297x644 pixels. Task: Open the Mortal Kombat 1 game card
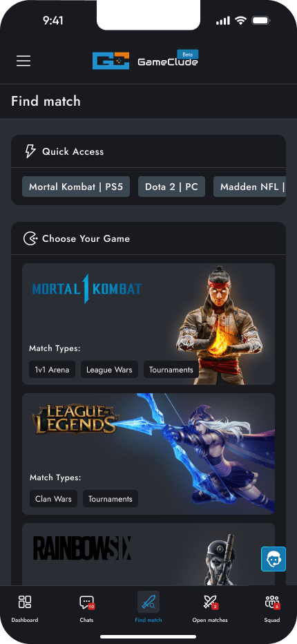[148, 324]
